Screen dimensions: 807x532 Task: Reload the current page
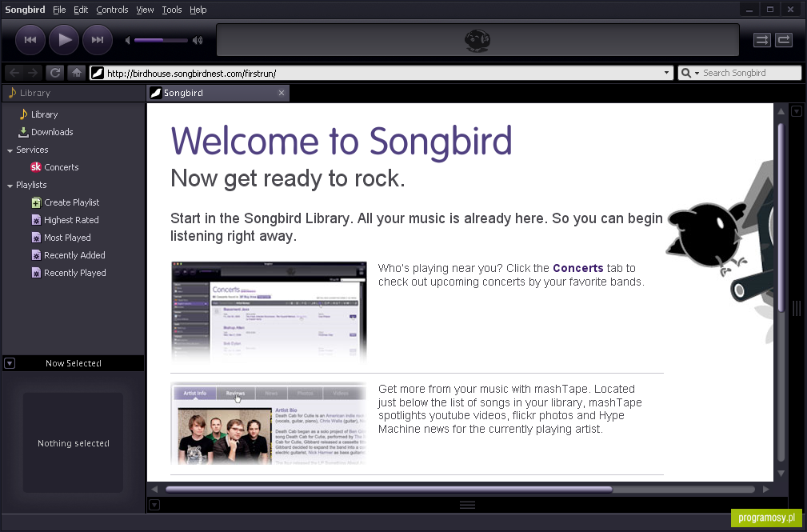pos(54,73)
